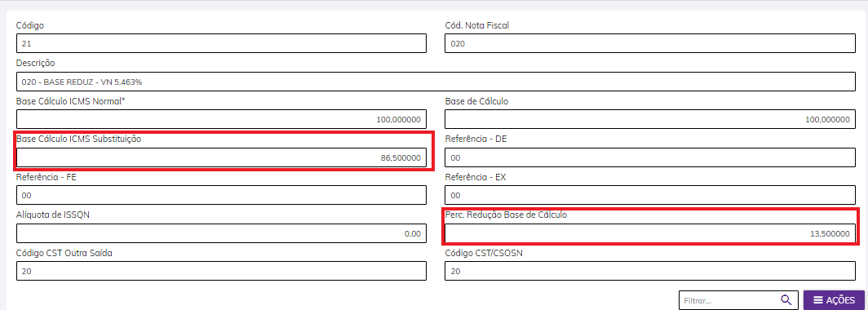
Task: Click the Código CST Outra Saída field
Action: point(221,271)
